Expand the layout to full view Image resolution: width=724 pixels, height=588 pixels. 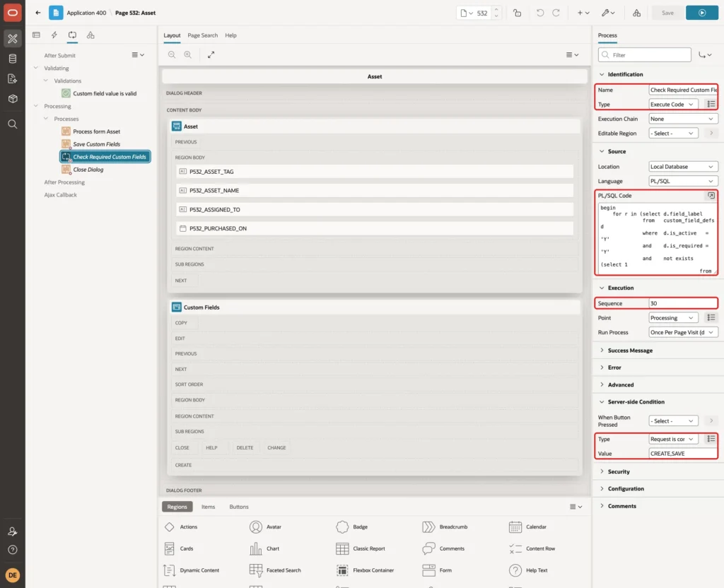(x=211, y=54)
